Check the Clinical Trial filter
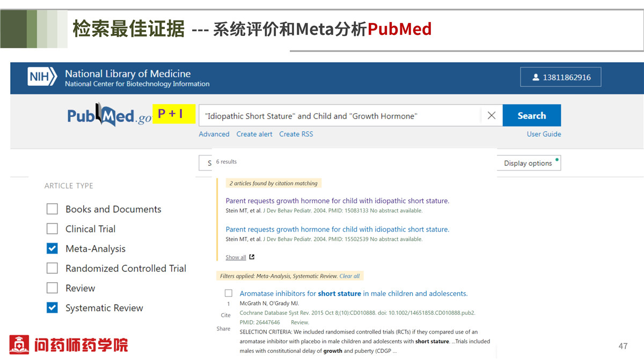This screenshot has height=362, width=644. (x=52, y=229)
